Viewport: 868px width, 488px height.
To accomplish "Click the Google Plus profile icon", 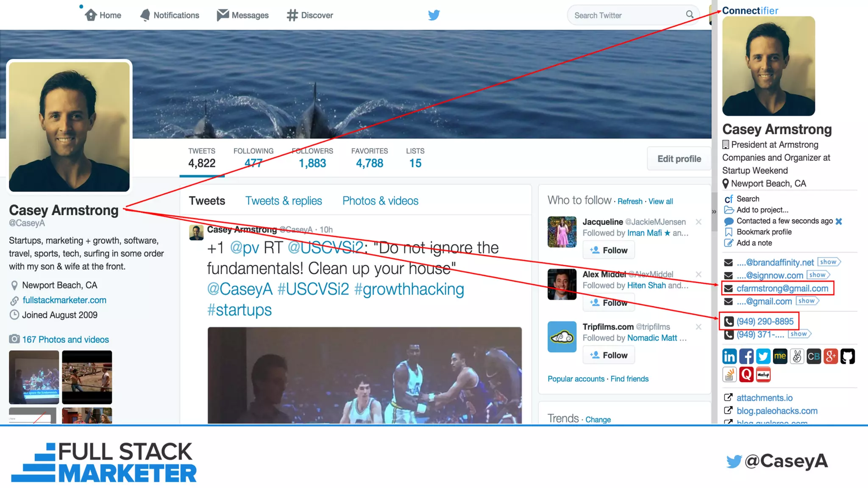I will pyautogui.click(x=831, y=356).
